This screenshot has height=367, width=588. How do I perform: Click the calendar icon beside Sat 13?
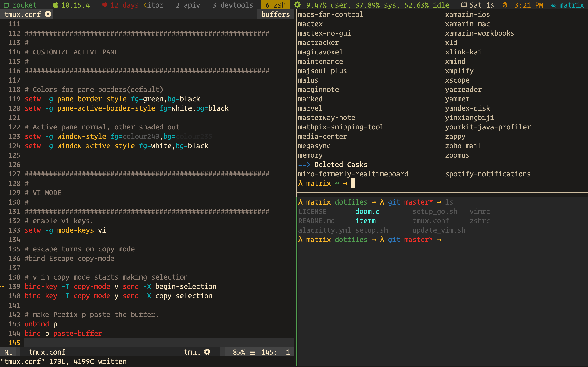(464, 5)
